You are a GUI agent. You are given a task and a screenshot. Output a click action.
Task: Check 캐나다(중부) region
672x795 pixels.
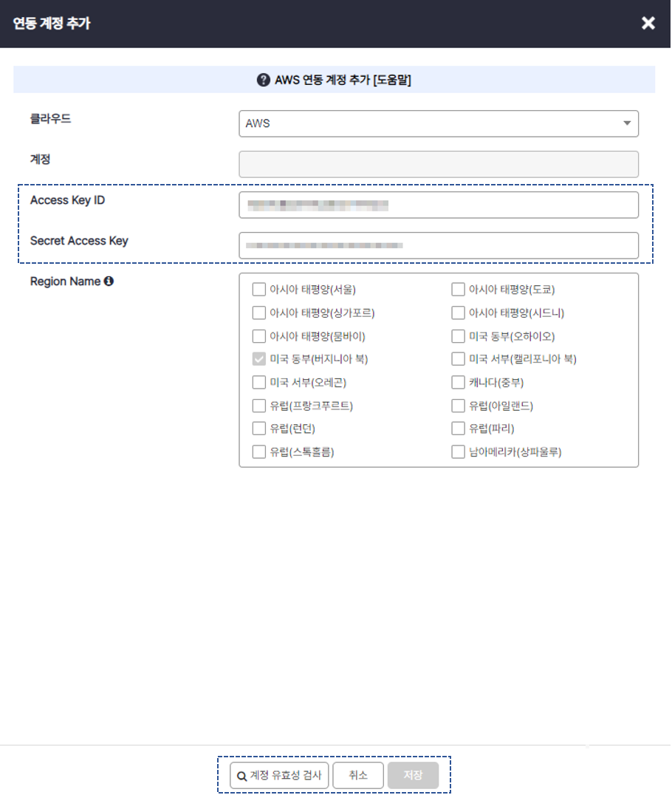tap(458, 382)
